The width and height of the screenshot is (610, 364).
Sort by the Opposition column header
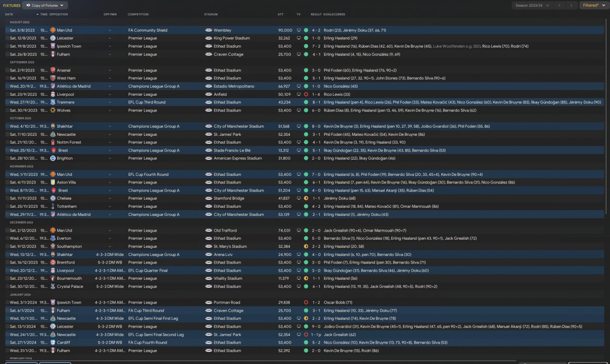59,14
